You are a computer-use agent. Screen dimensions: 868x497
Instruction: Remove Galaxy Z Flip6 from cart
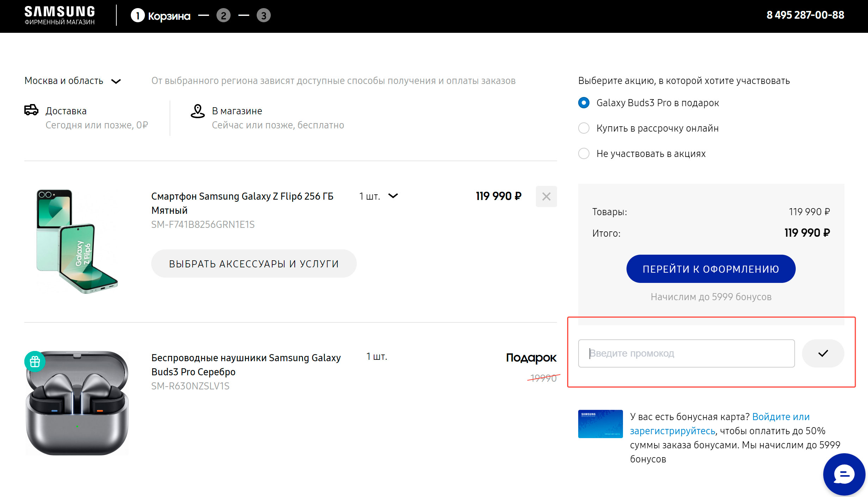(546, 196)
